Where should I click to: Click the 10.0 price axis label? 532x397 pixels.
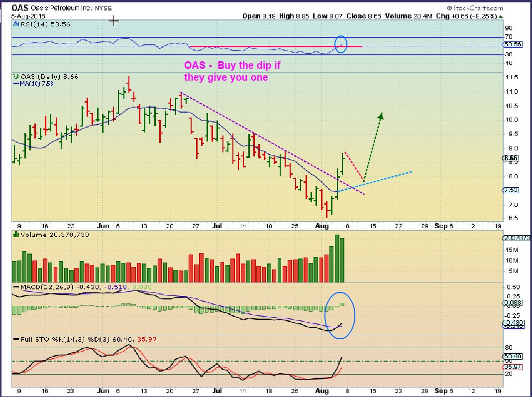(x=511, y=120)
